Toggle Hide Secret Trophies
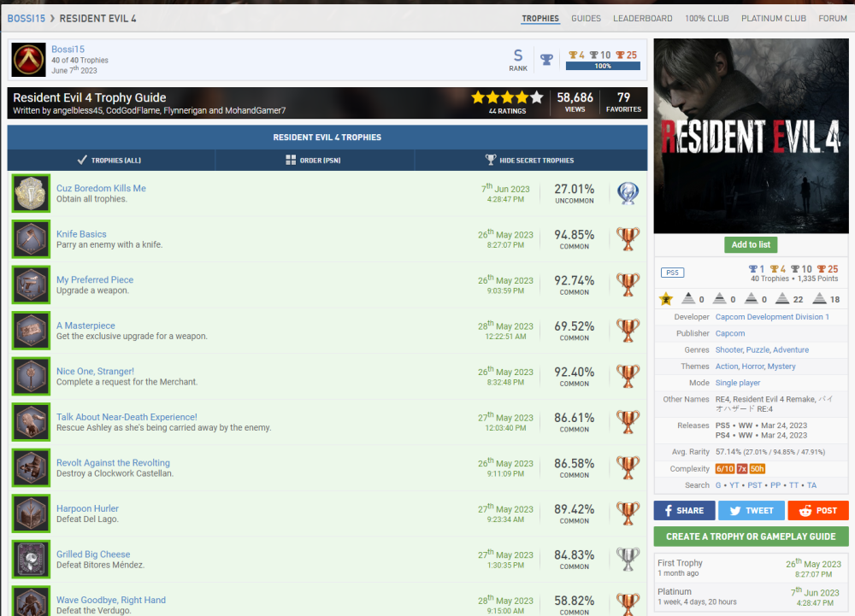 pyautogui.click(x=530, y=160)
